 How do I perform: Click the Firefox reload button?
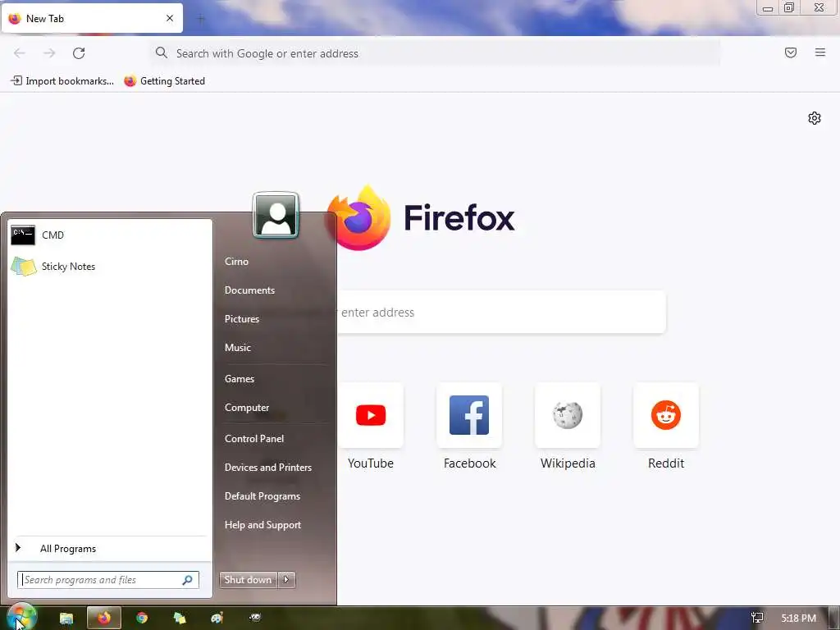click(x=79, y=53)
